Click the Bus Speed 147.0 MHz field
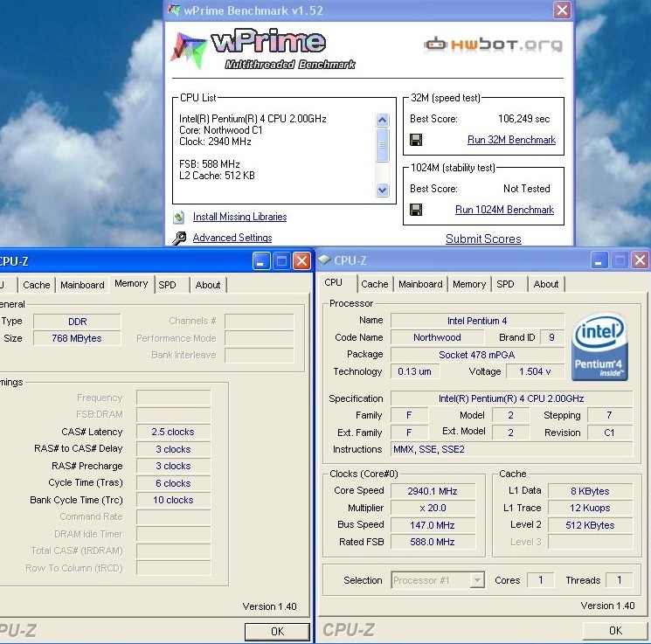Viewport: 651px width, 644px height. tap(433, 525)
